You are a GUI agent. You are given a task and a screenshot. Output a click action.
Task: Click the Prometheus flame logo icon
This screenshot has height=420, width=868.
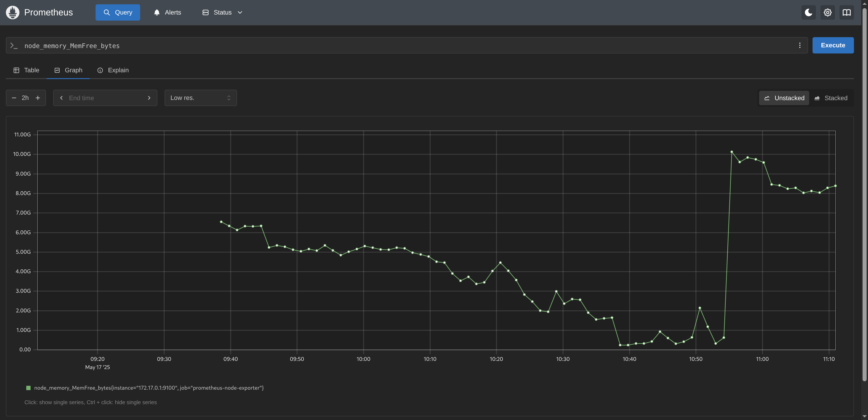point(12,12)
